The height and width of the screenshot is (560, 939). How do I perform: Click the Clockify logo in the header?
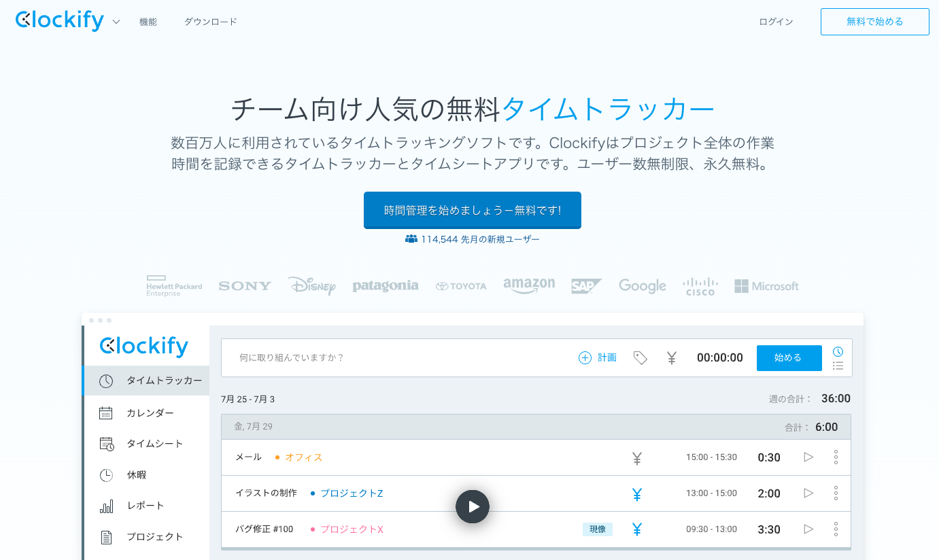(60, 21)
